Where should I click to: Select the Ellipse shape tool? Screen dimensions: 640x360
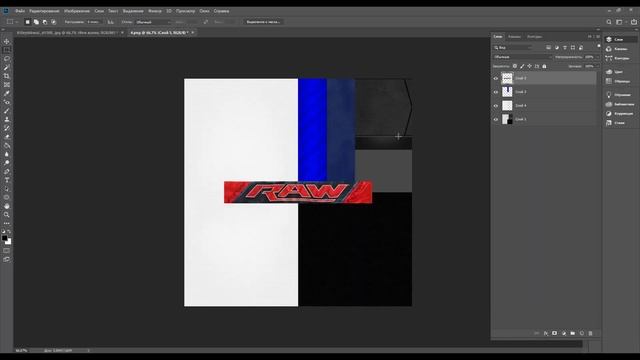[x=7, y=197]
